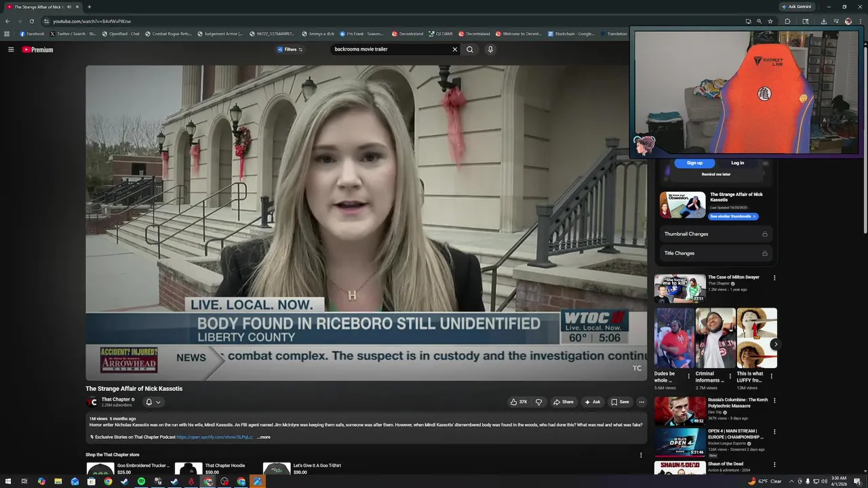Bookmark this page with the star icon
The width and height of the screenshot is (868, 488).
click(x=770, y=21)
